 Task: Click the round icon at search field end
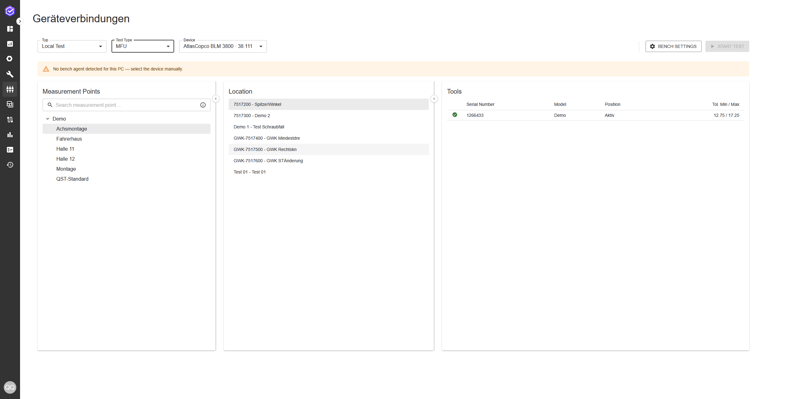tap(203, 105)
